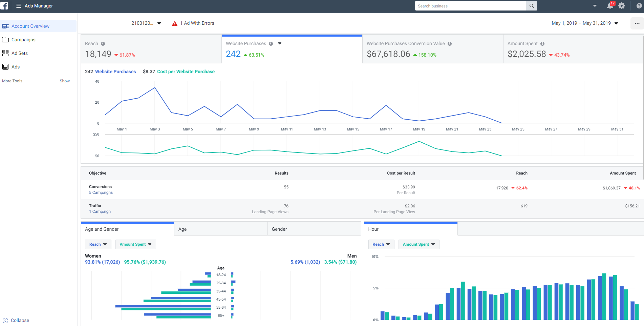Click the search magnifier button

532,6
